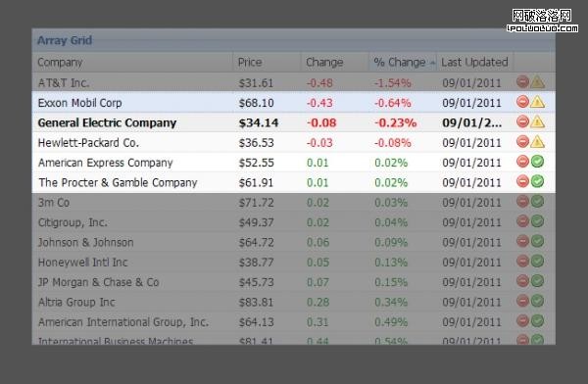Select the Honeywell Intl Inc row
This screenshot has height=384, width=588.
[294, 262]
